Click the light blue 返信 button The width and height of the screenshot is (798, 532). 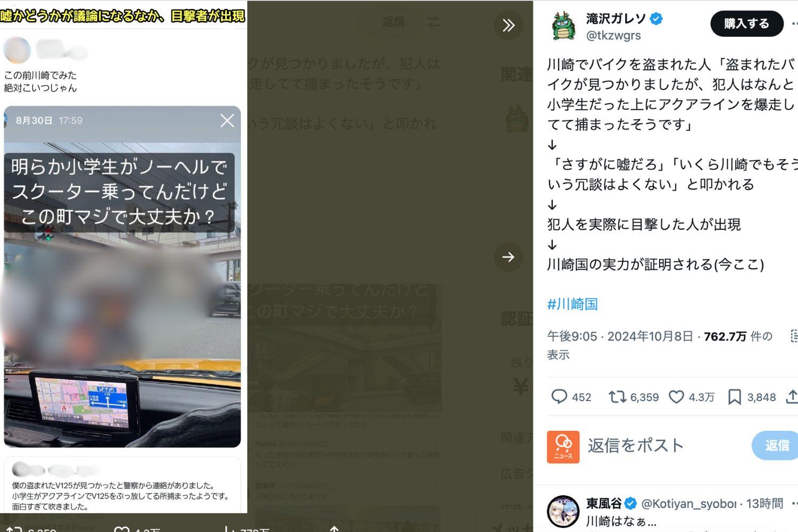(x=776, y=446)
